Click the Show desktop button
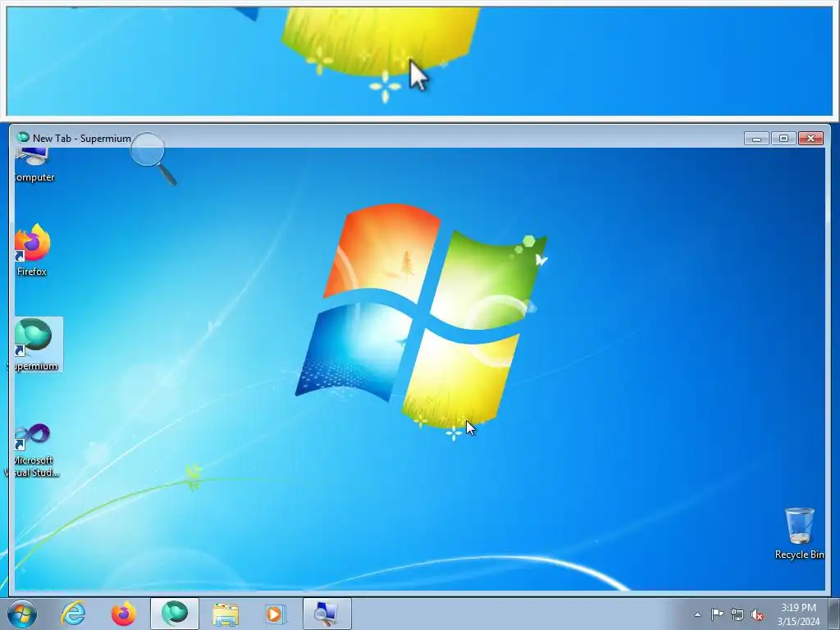The width and height of the screenshot is (840, 630). 834,614
